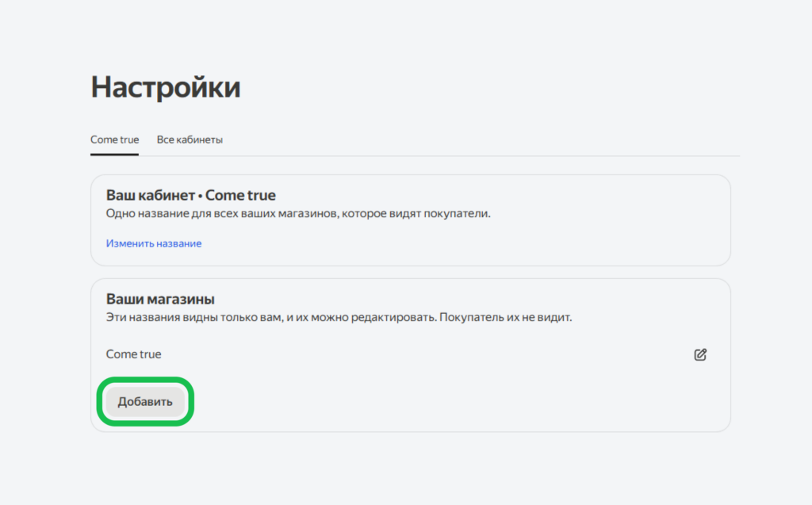
Task: Click the active tab underline indicator
Action: (x=114, y=154)
